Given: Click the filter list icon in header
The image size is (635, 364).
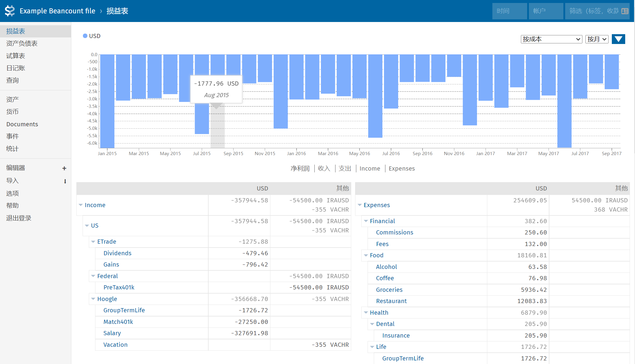Looking at the screenshot, I should 625,11.
